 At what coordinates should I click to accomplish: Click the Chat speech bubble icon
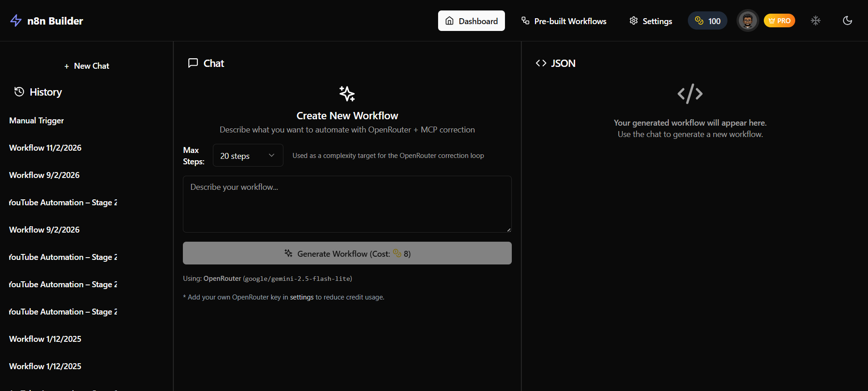(x=193, y=63)
